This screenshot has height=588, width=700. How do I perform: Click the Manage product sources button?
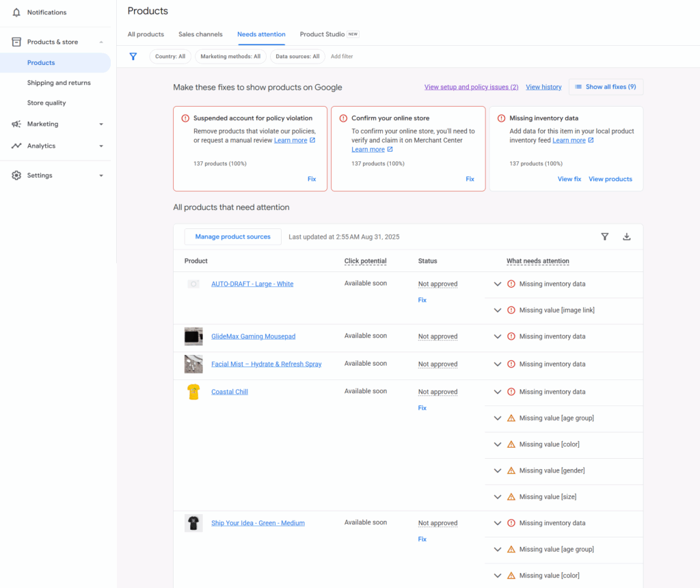coord(232,237)
